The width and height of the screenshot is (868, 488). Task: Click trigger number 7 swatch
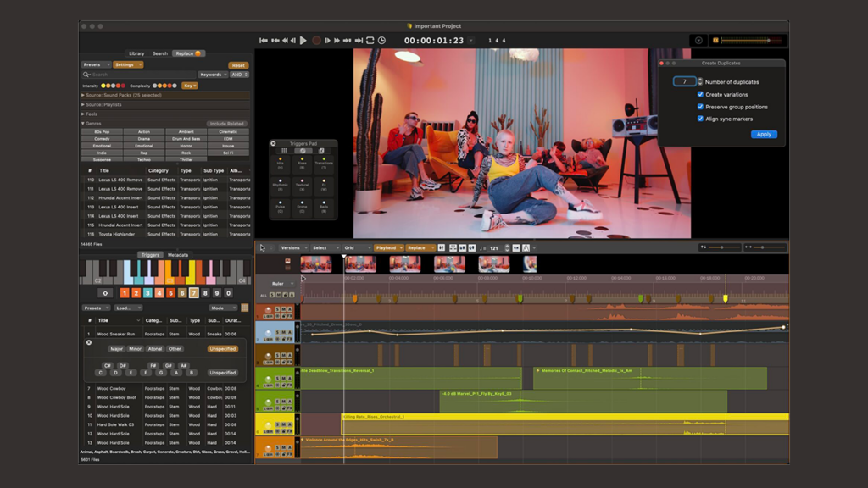pos(193,293)
